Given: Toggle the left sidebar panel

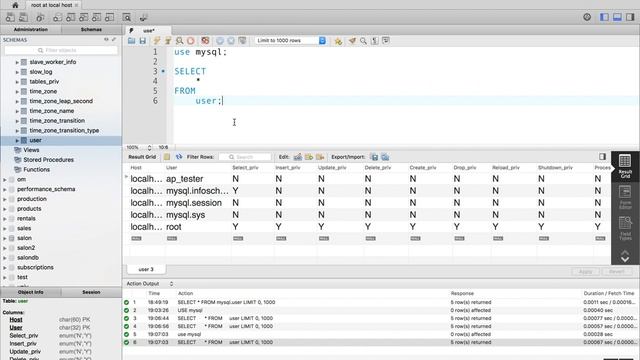Looking at the screenshot, I should pos(604,17).
